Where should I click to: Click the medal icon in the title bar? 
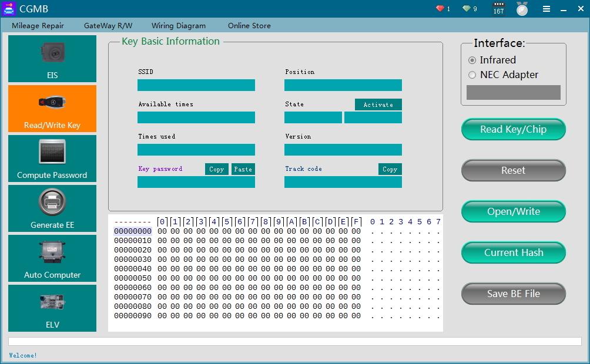click(522, 9)
